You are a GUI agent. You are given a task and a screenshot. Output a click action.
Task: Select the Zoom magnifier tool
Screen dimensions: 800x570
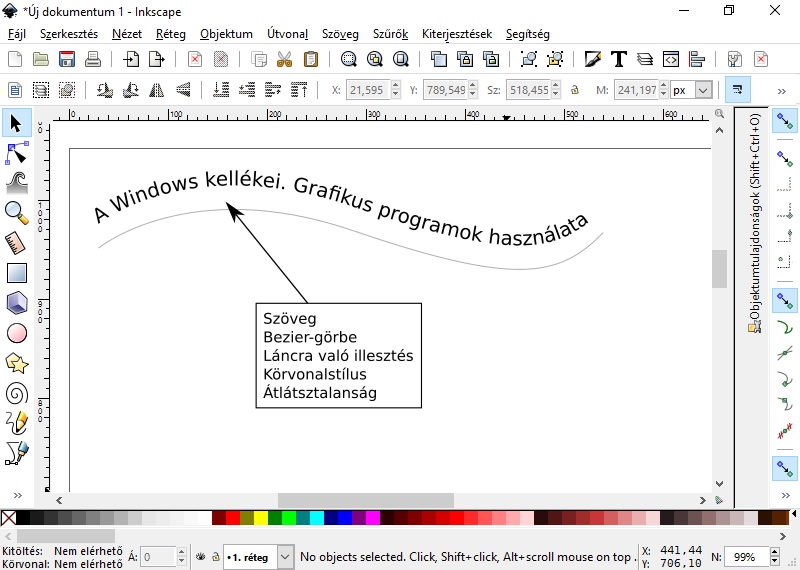point(16,213)
